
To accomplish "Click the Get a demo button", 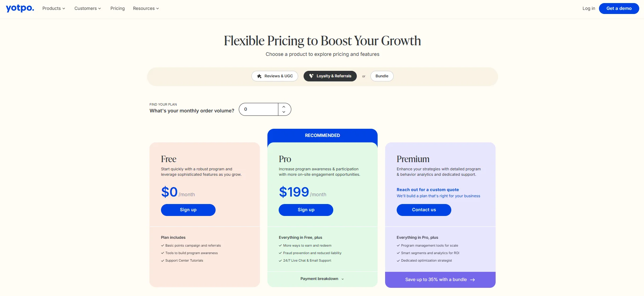I will pyautogui.click(x=619, y=9).
